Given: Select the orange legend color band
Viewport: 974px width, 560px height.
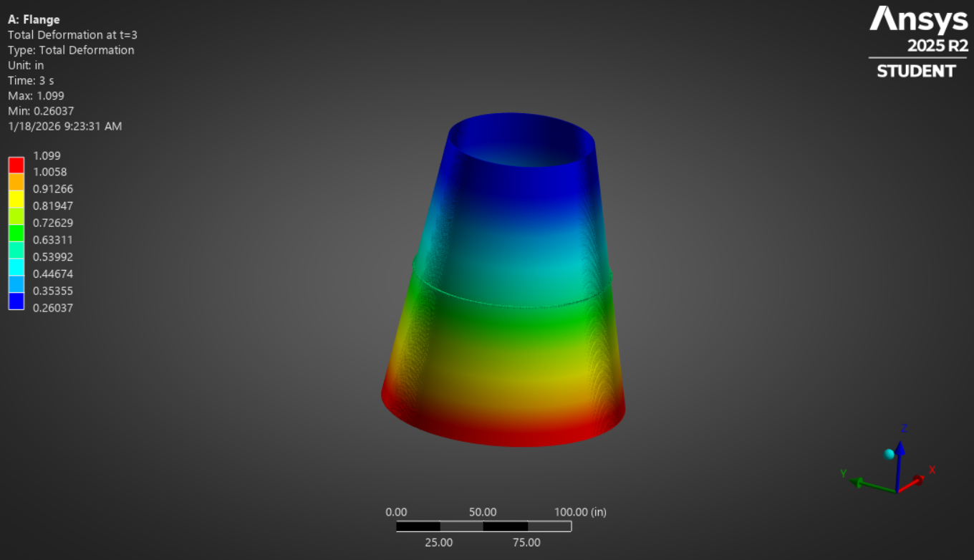Looking at the screenshot, I should tap(16, 182).
